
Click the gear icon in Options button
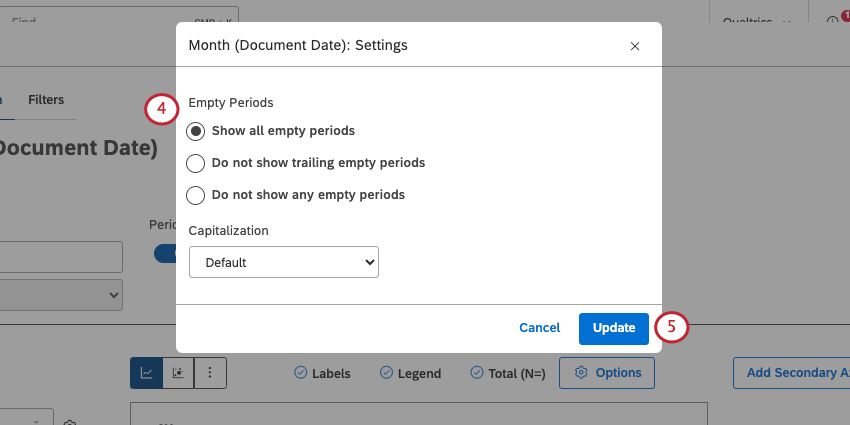point(581,373)
